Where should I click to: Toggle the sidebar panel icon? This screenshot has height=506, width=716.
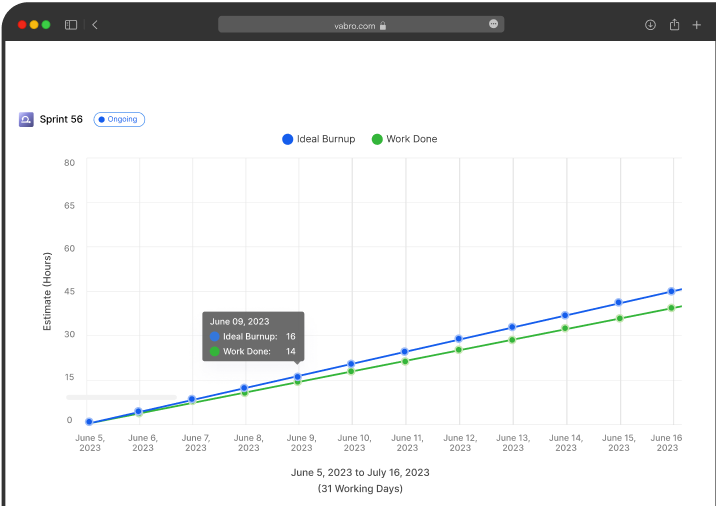71,25
